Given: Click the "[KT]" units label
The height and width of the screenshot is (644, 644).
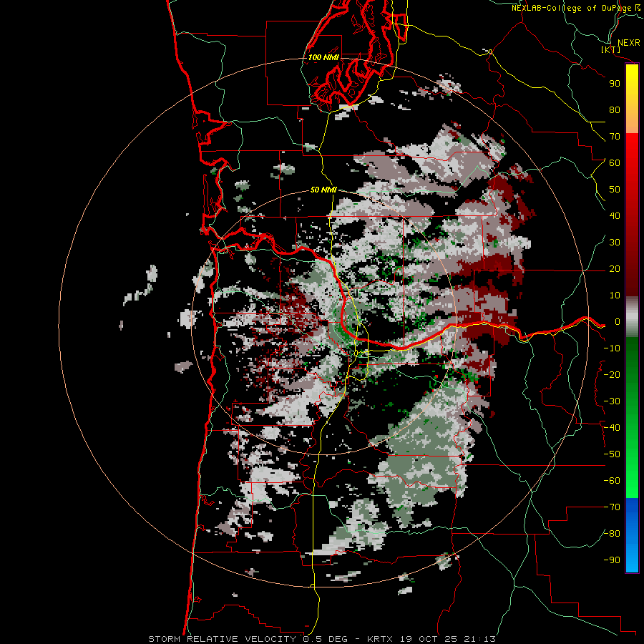Looking at the screenshot, I should [610, 49].
